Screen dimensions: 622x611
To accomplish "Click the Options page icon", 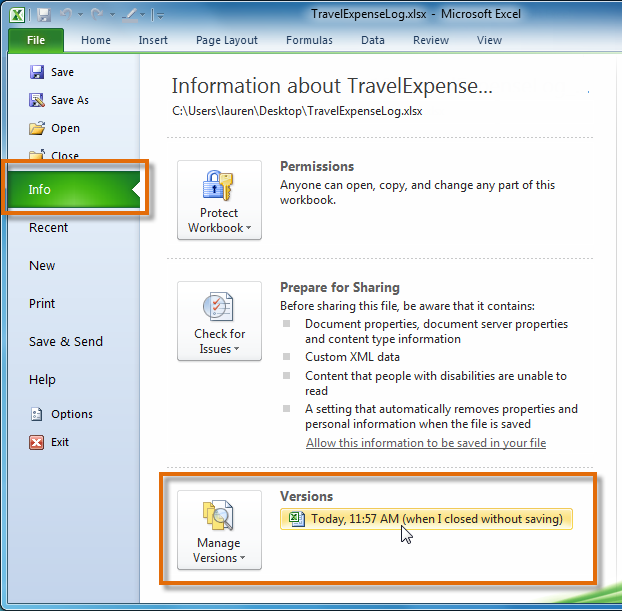I will click(36, 414).
